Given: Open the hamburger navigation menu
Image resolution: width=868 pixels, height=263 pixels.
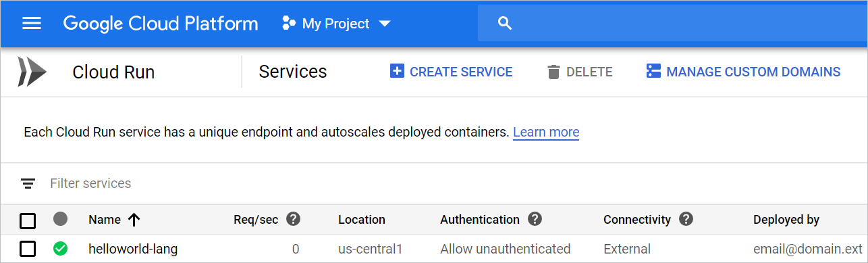Looking at the screenshot, I should (x=32, y=24).
